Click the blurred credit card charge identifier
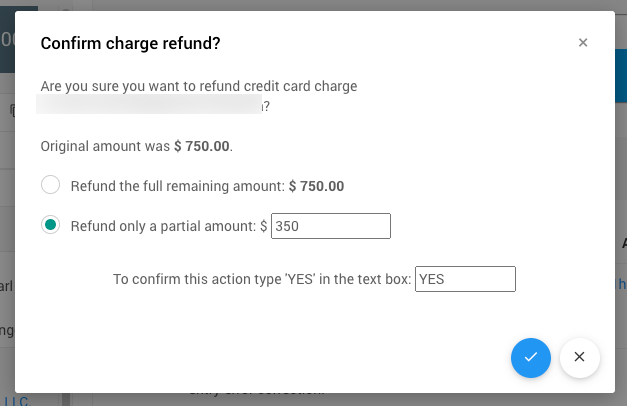This screenshot has height=406, width=627. pyautogui.click(x=150, y=106)
